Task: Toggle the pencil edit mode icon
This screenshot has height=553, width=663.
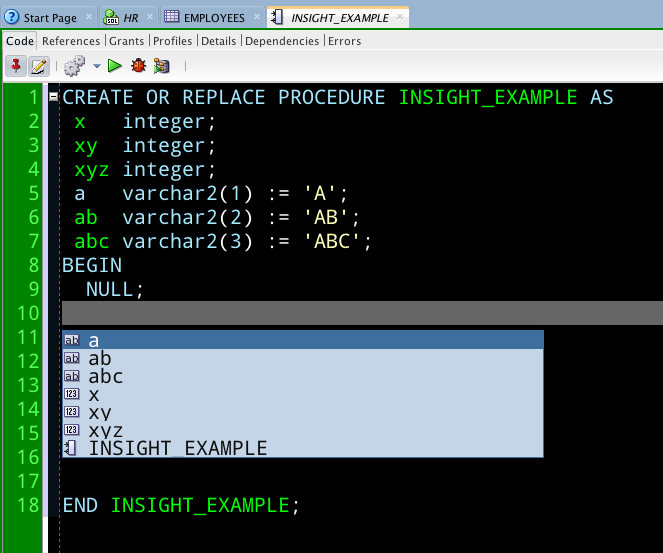Action: (x=39, y=66)
